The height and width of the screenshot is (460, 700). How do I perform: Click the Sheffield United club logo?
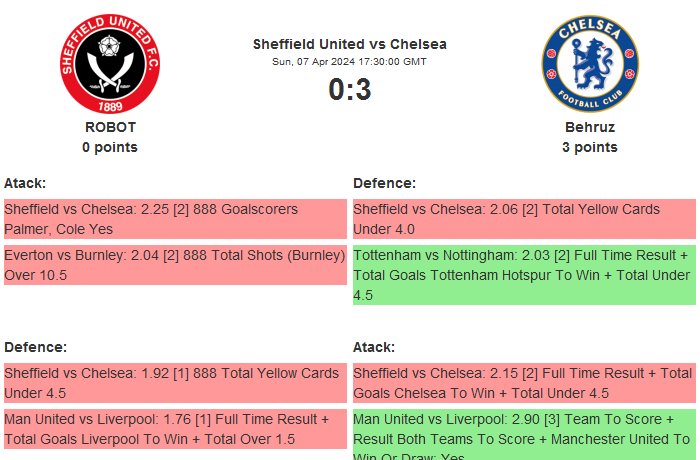110,63
